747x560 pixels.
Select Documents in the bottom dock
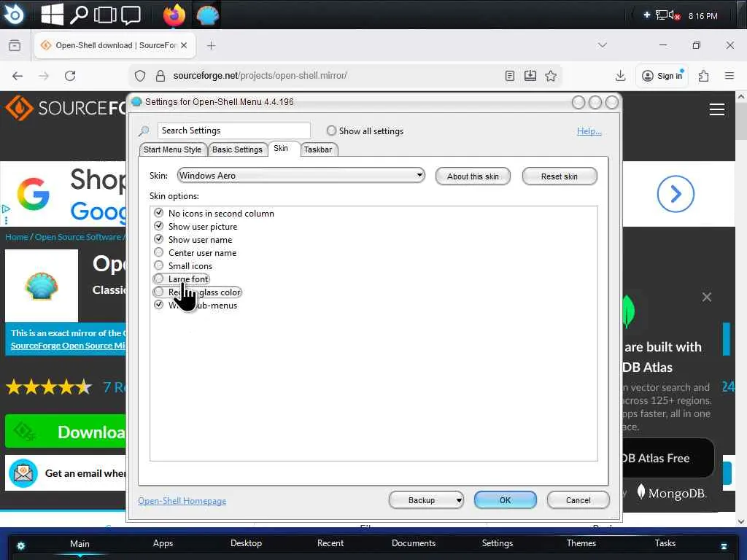[414, 543]
